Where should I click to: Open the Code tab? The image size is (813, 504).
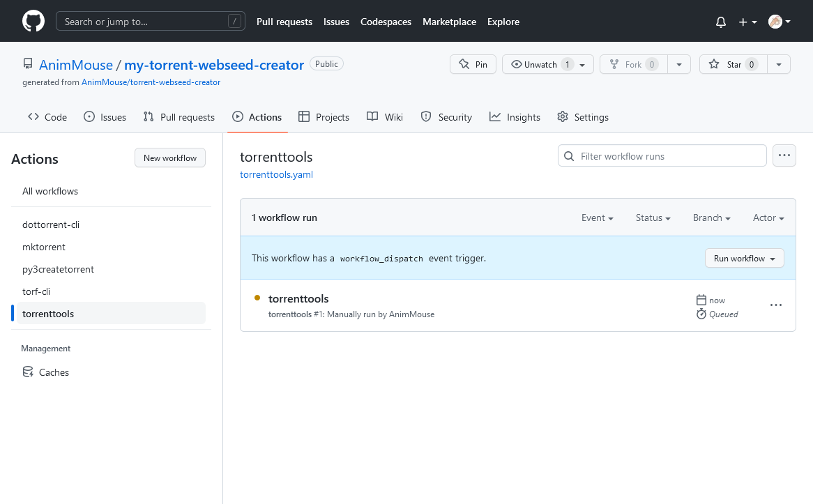47,117
